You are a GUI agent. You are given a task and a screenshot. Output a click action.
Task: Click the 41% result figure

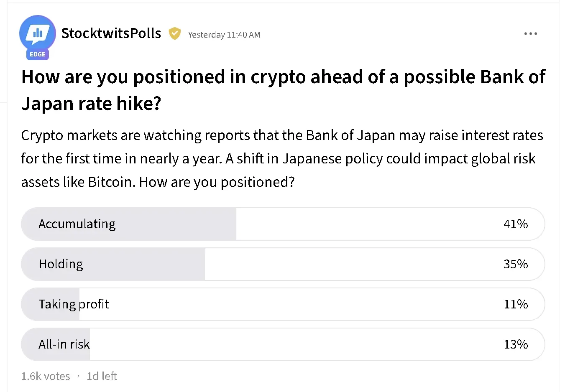[x=515, y=224]
